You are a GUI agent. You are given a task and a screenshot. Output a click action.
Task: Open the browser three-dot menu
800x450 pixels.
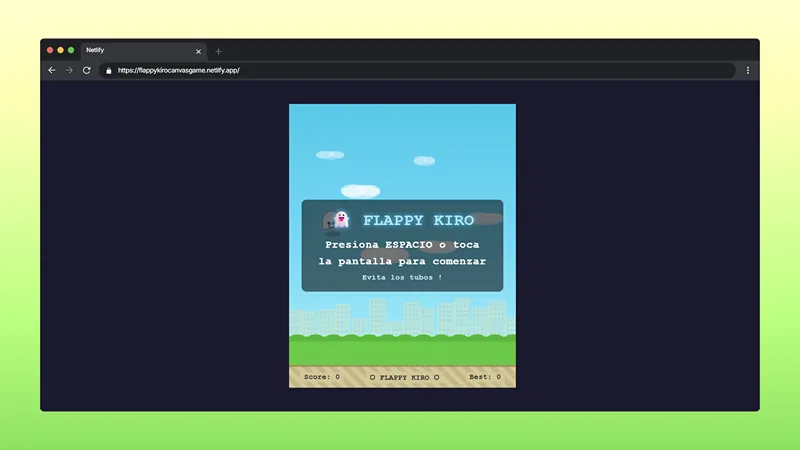[x=748, y=71]
